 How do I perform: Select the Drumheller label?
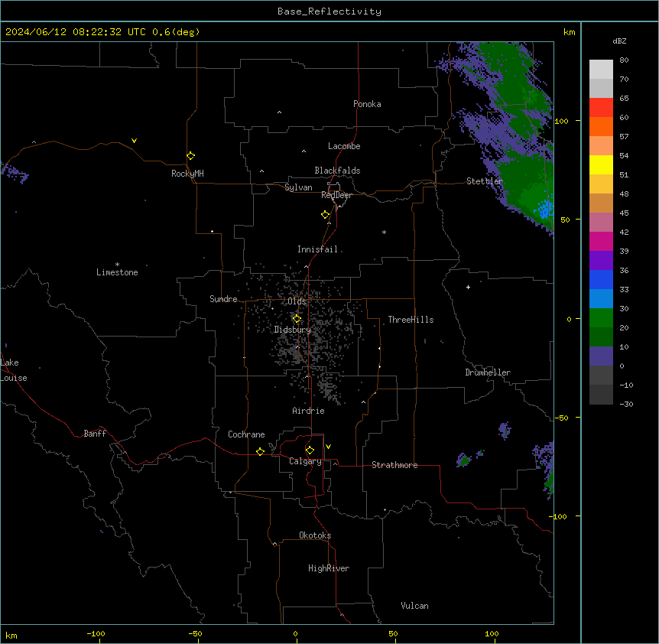point(488,372)
